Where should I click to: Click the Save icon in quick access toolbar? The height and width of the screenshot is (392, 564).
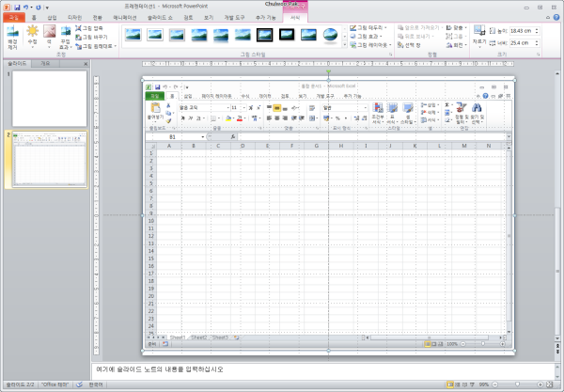pos(17,7)
